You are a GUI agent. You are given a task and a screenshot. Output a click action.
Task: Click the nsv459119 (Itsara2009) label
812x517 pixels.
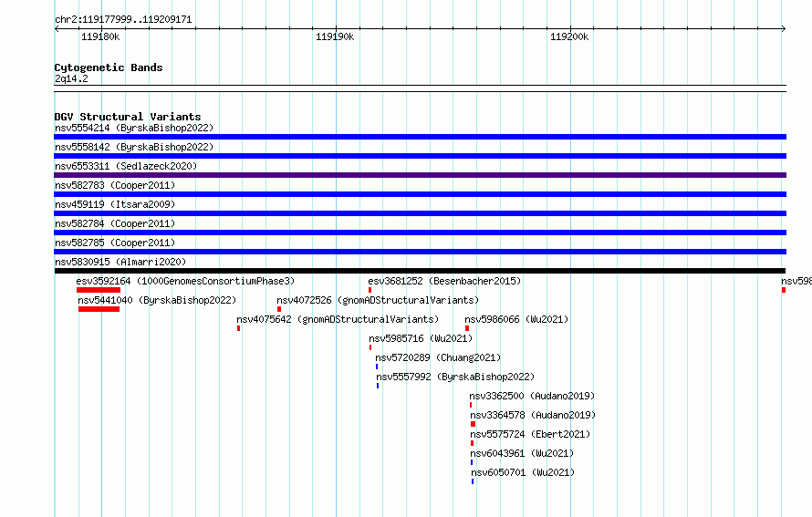[115, 204]
